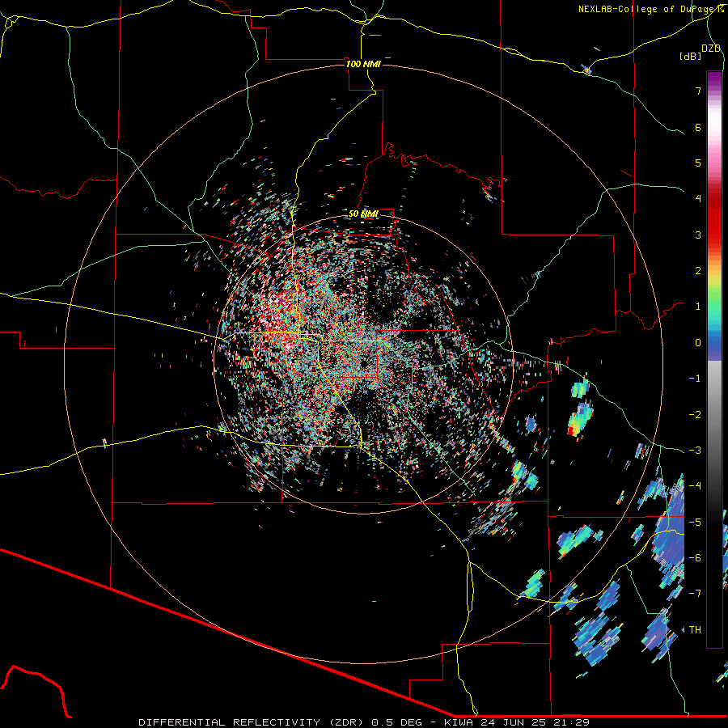Click the '7' value on the color scale
The image size is (728, 728).
tap(698, 91)
